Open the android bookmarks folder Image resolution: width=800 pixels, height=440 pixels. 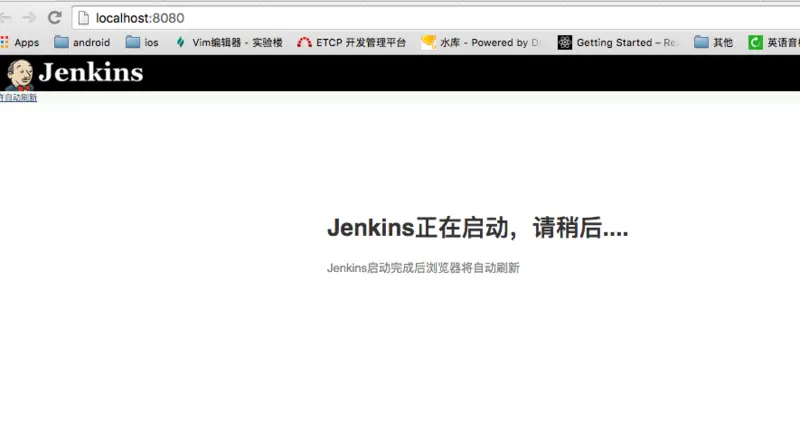coord(82,42)
